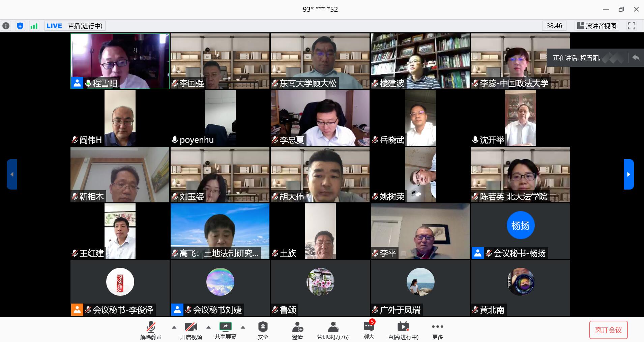644x342 pixels.
Task: Click the LIVE 直播(进行中) indicator
Action: pos(75,26)
